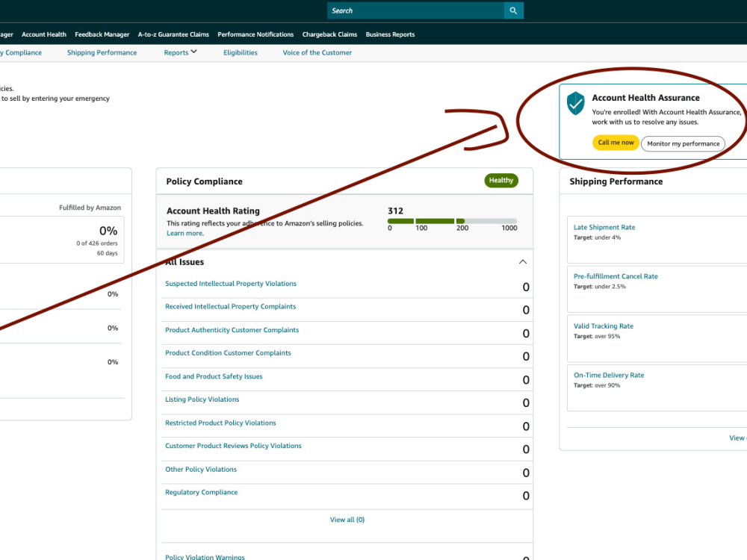Open Business Reports menu item
Viewport: 747px width, 560px height.
(x=390, y=34)
